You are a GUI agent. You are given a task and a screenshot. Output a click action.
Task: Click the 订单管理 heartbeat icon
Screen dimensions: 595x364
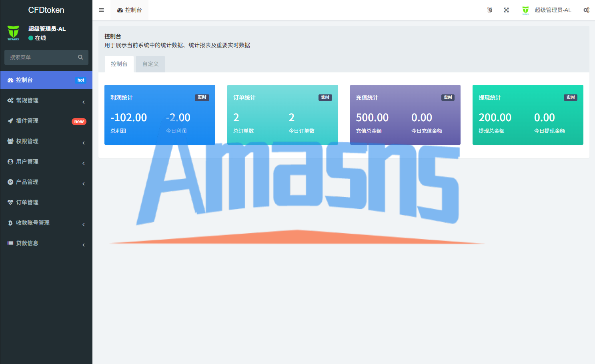tap(10, 202)
